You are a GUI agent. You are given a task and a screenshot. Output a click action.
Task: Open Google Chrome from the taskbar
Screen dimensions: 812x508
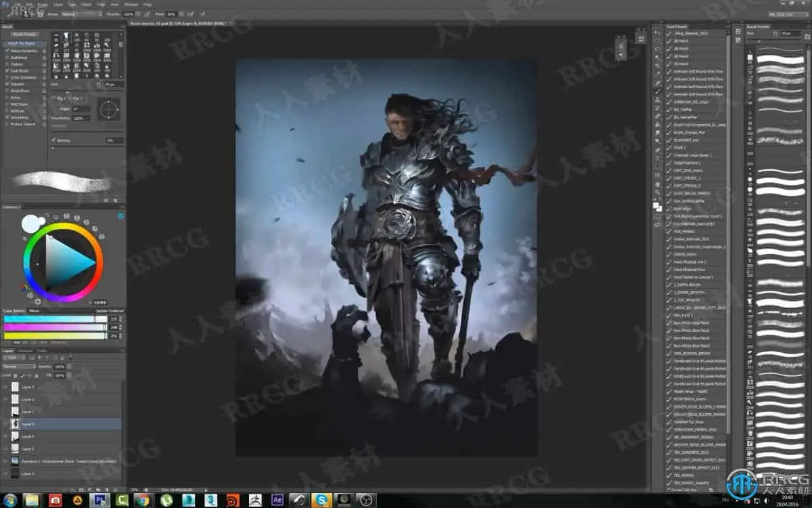pos(142,500)
